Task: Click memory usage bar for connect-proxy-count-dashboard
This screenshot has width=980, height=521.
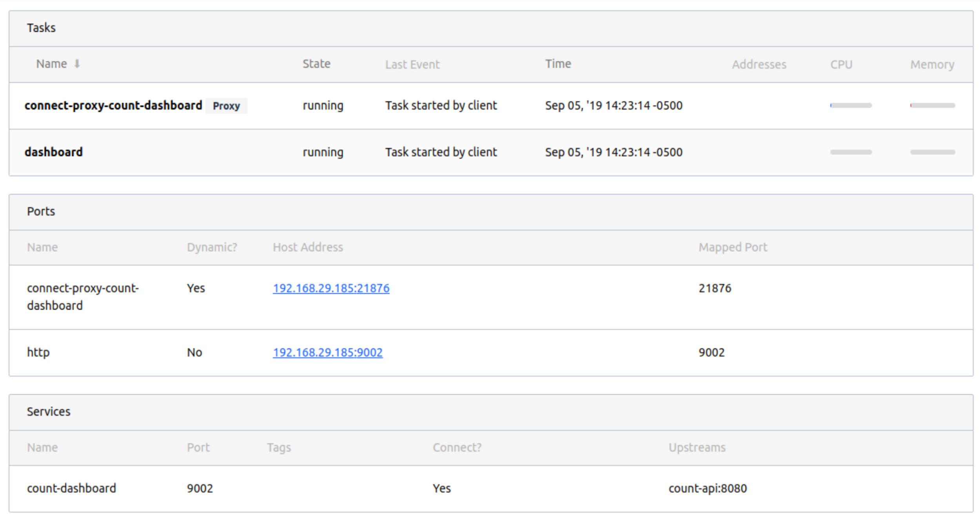Action: click(932, 105)
